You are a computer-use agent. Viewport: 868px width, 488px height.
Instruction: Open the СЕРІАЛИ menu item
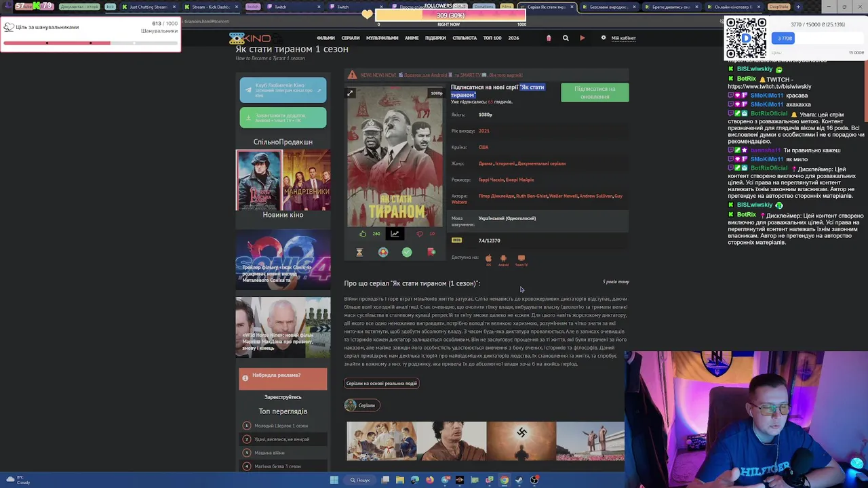[351, 38]
